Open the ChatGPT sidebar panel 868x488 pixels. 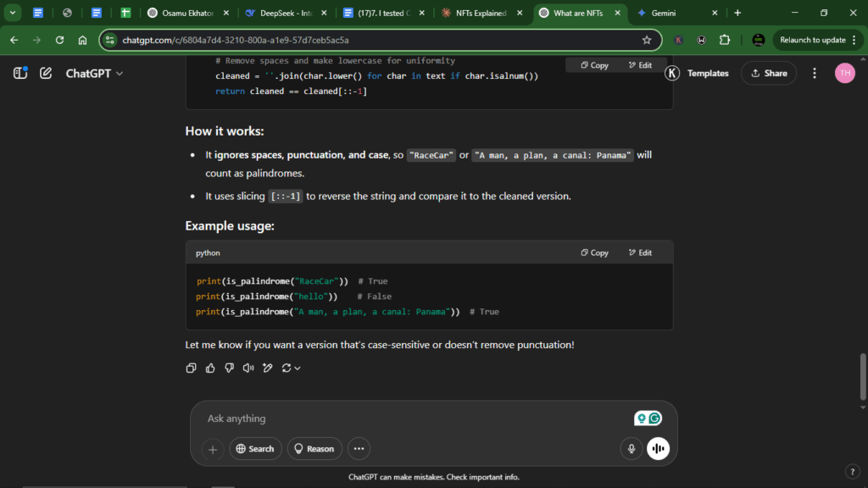[20, 74]
